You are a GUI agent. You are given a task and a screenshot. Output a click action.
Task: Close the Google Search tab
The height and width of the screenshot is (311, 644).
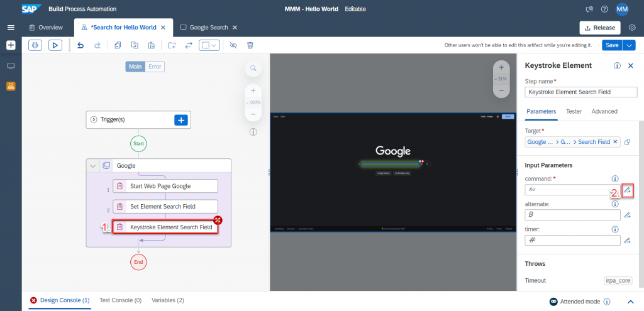[235, 28]
